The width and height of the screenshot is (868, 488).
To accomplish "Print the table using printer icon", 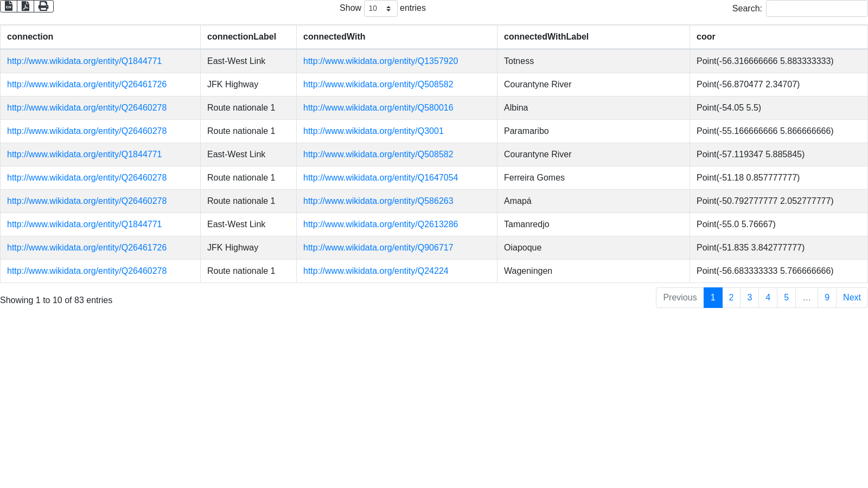I will [43, 6].
